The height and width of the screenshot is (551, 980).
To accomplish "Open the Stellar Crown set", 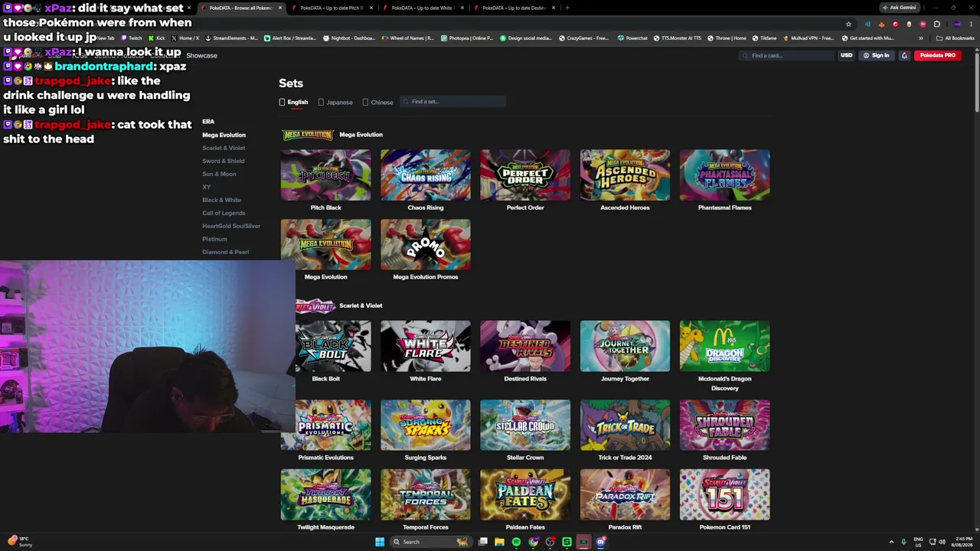I will (525, 425).
